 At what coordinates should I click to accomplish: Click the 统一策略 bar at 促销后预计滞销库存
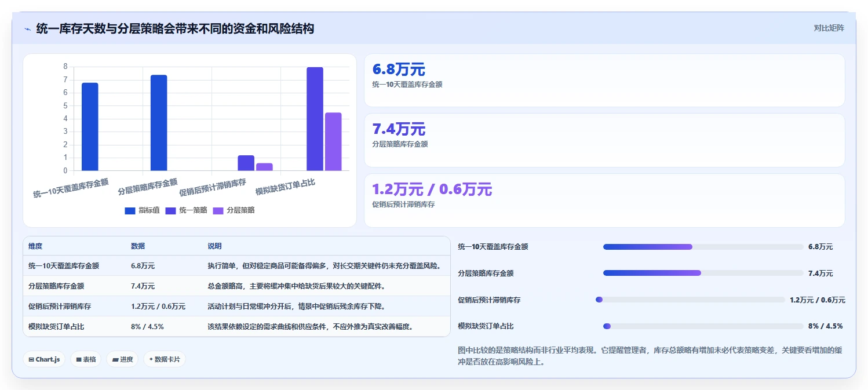(246, 163)
